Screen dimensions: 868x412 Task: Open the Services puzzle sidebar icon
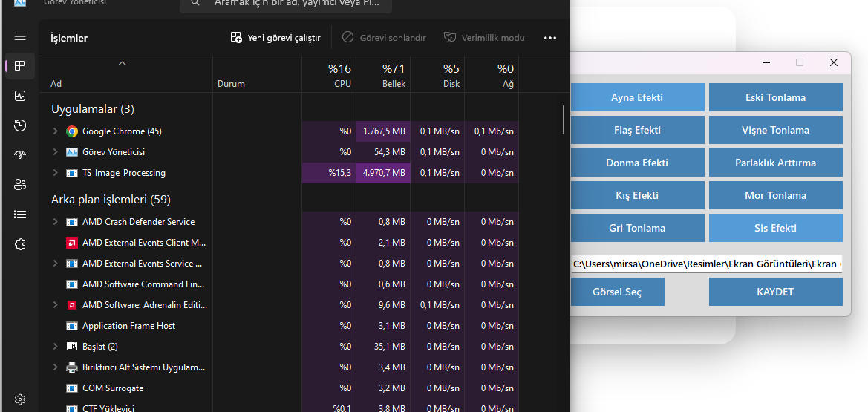[20, 243]
